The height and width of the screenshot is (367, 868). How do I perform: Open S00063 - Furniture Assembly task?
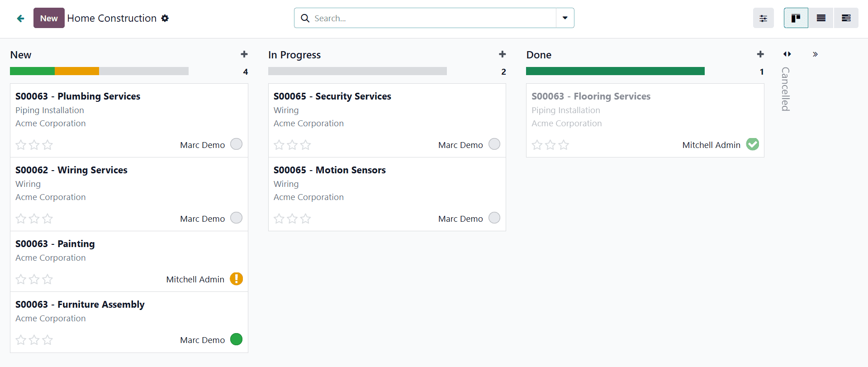point(80,305)
